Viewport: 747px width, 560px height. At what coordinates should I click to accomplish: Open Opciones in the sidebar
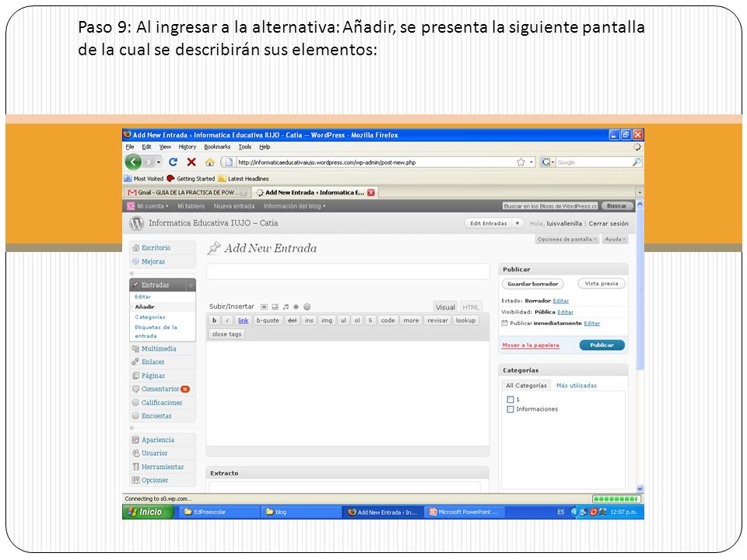coord(154,480)
